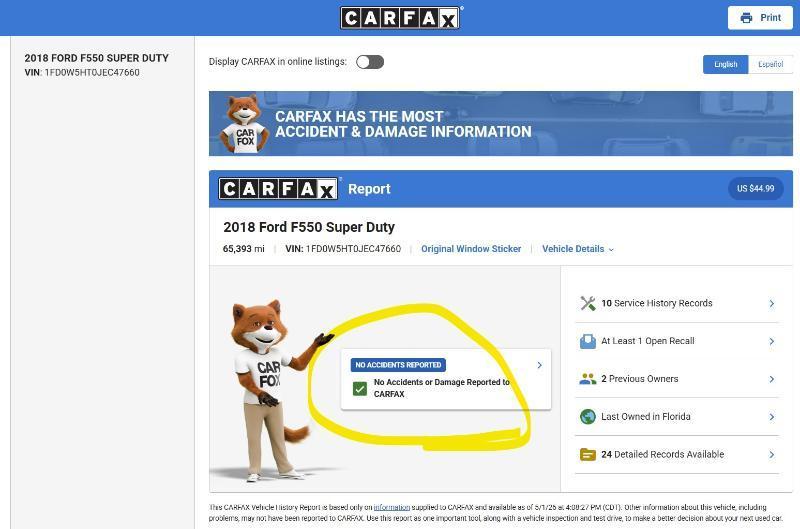
Task: Click the CARFAX logo in Report header
Action: click(x=278, y=189)
